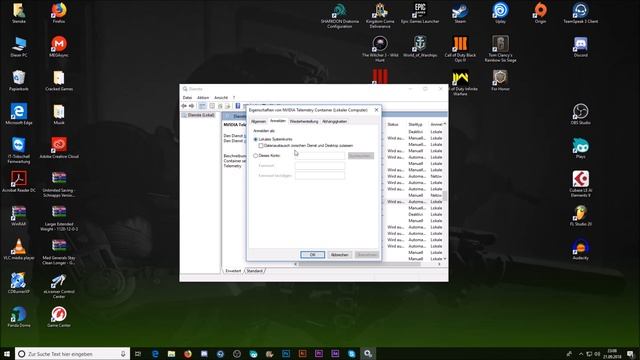Screen dimensions: 640x360
Task: Click the Abbrechen button
Action: [x=340, y=255]
